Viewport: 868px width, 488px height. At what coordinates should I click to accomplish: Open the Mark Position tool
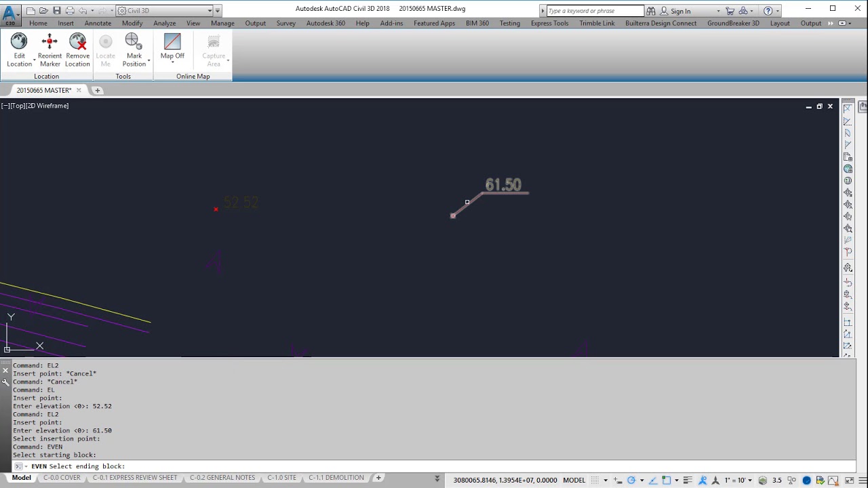coord(134,50)
